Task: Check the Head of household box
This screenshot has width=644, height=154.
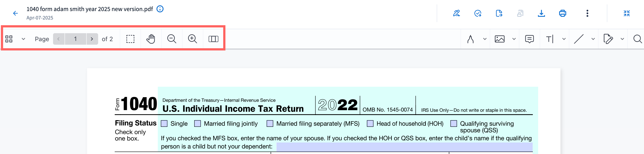Action: tap(370, 123)
